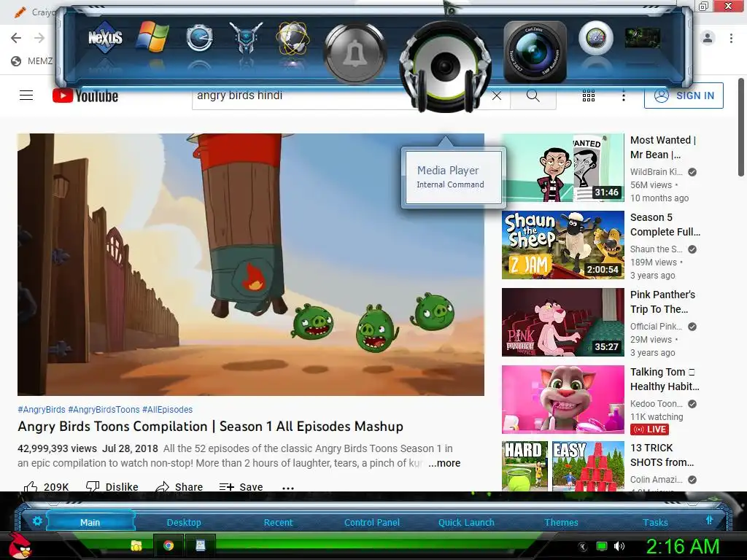Open the Carl Zeiss camera lens dock icon

(535, 52)
